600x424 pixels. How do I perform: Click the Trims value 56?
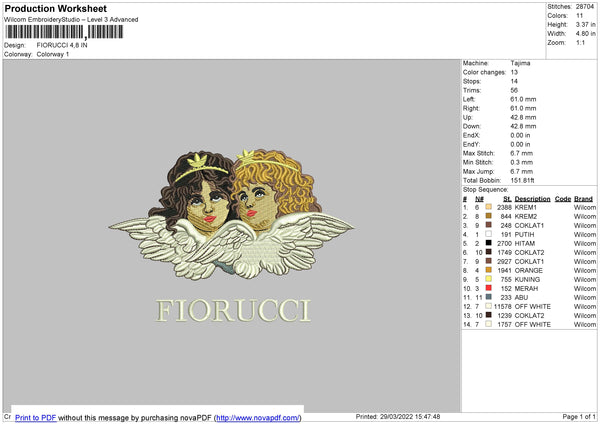(514, 90)
